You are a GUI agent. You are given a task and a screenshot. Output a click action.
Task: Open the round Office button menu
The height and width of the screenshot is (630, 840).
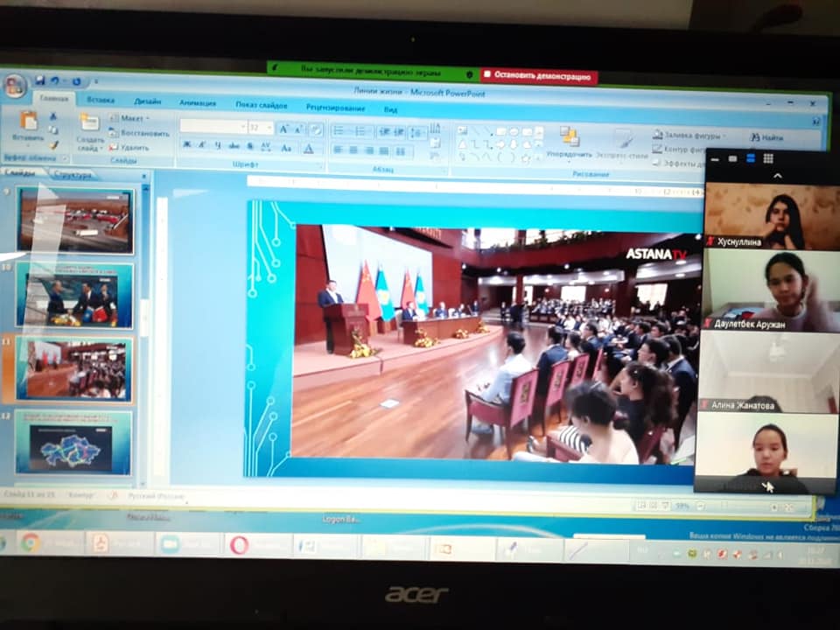pyautogui.click(x=15, y=85)
